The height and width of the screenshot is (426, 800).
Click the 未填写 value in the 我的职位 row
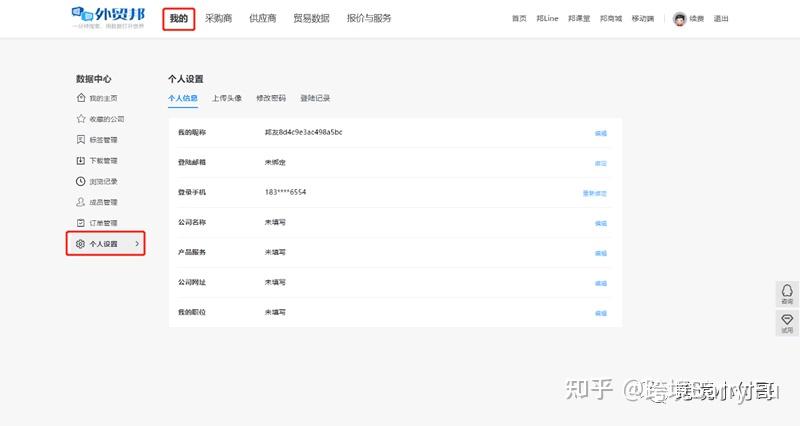coord(275,312)
